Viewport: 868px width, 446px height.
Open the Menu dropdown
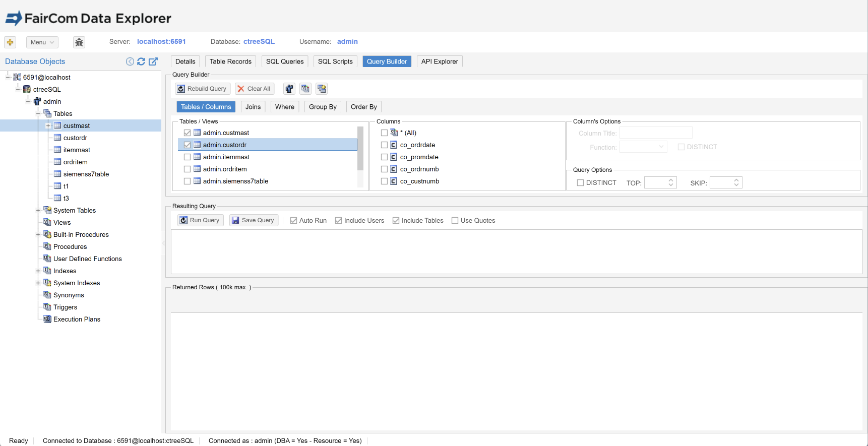[42, 42]
